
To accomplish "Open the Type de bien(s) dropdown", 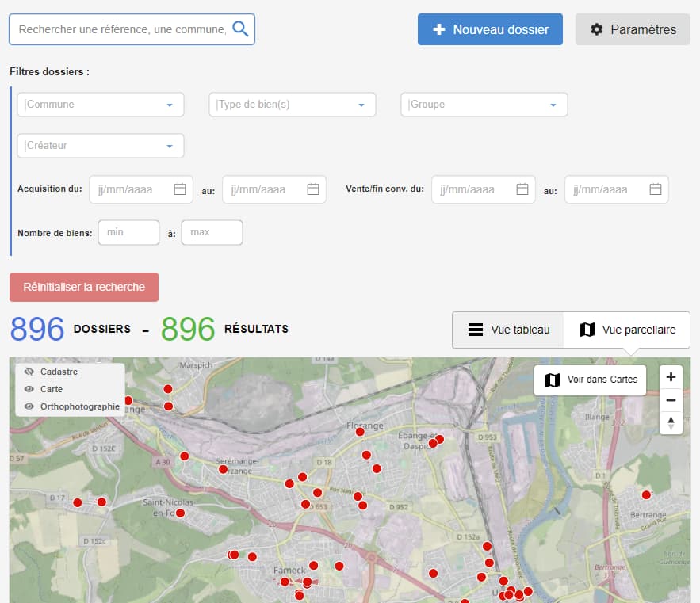I will coord(292,105).
